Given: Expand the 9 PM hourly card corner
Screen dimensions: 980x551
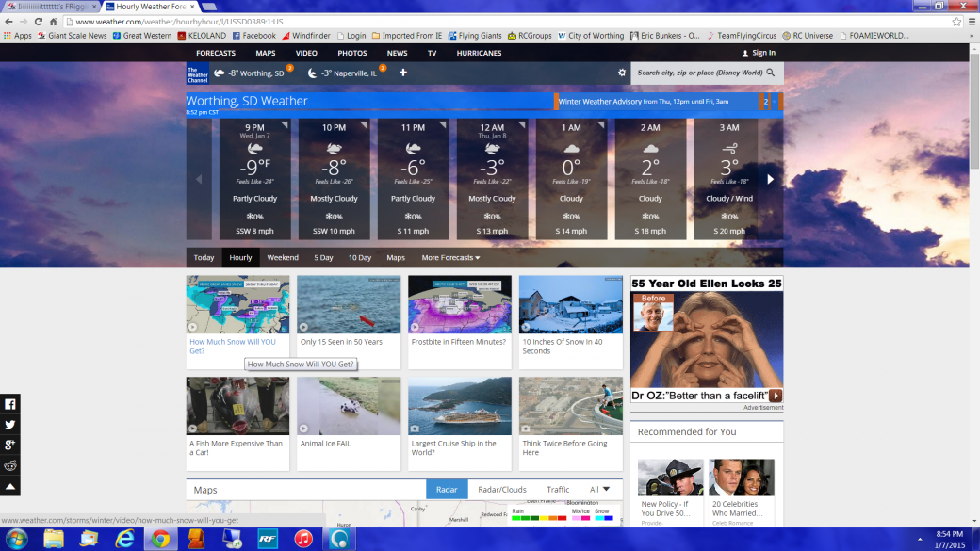Looking at the screenshot, I should click(x=285, y=124).
